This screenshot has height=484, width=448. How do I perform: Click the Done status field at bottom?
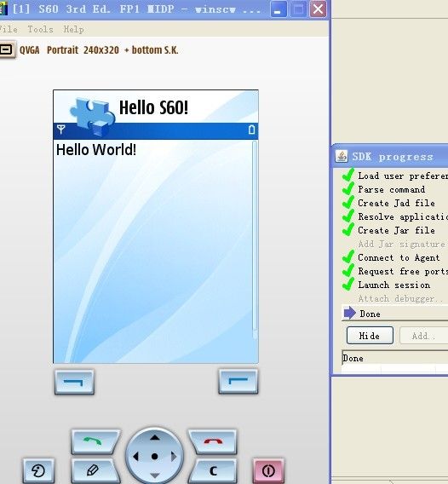tap(395, 358)
